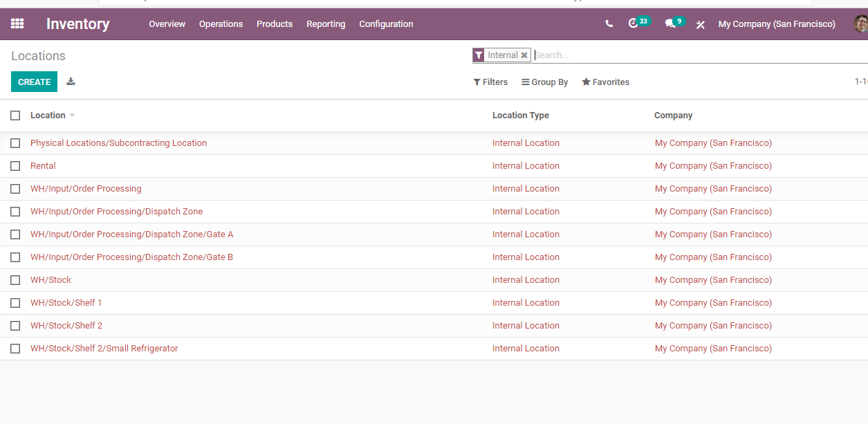The width and height of the screenshot is (868, 424).
Task: Open the apps grid menu icon
Action: pos(17,24)
